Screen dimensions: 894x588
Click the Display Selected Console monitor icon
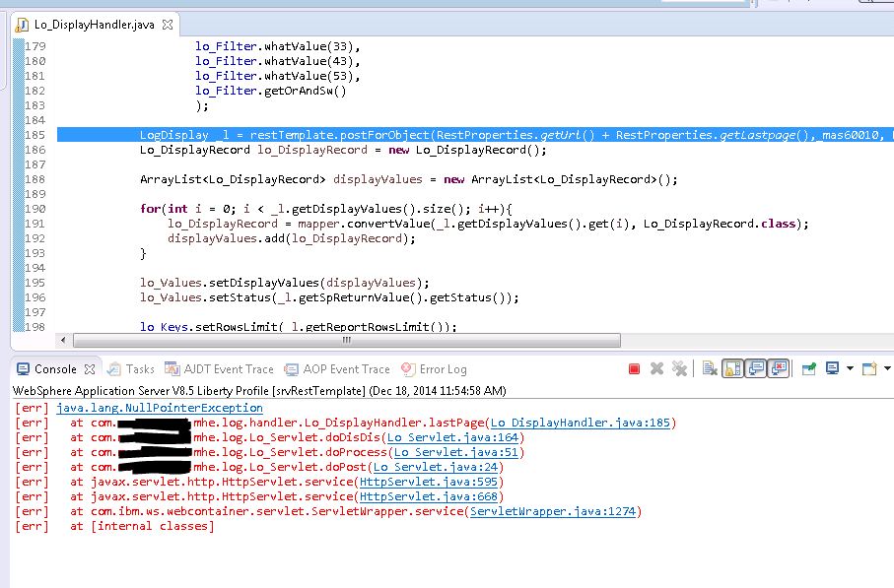coord(833,368)
